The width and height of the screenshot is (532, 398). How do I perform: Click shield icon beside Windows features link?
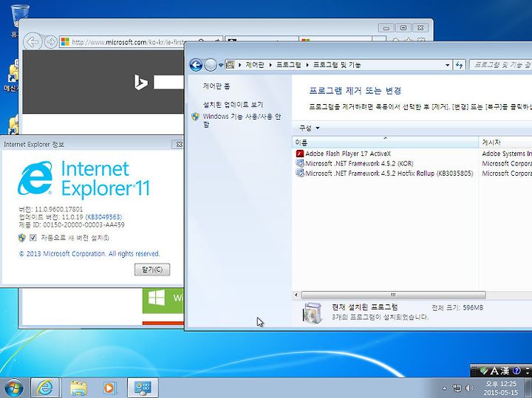[195, 117]
